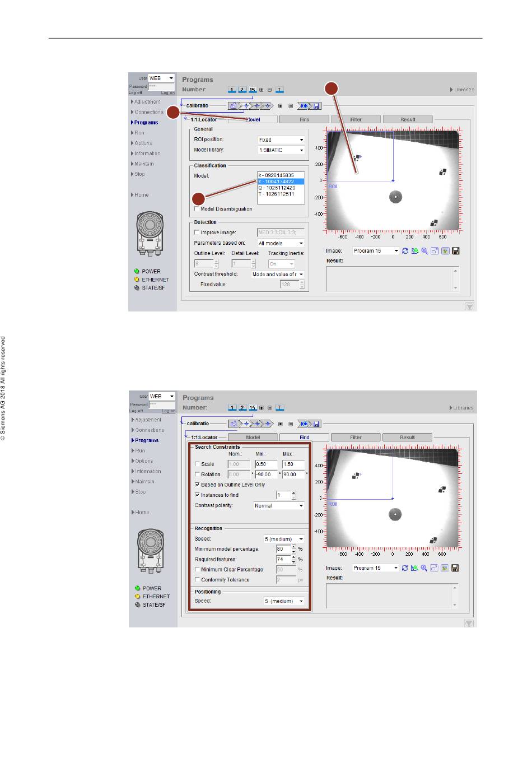Click the image graph icon next to refresh, upper screenshot
This screenshot has width=532, height=777.
click(x=415, y=251)
